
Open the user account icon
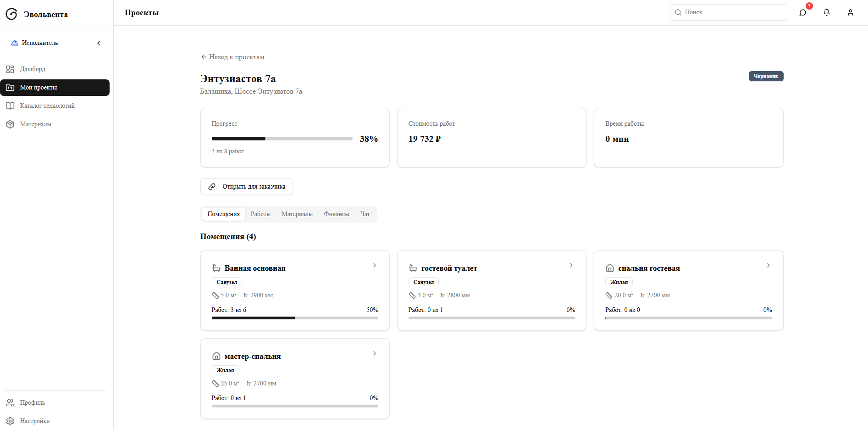pos(851,12)
